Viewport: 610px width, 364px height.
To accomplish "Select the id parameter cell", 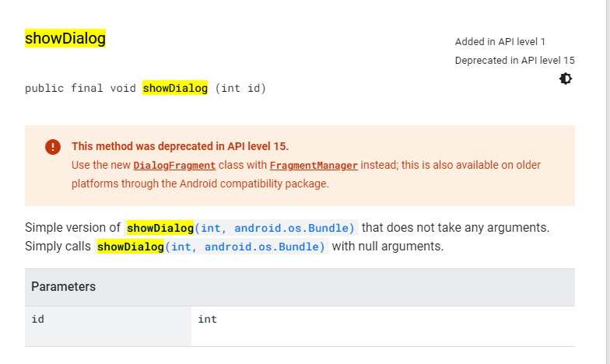I will 108,326.
